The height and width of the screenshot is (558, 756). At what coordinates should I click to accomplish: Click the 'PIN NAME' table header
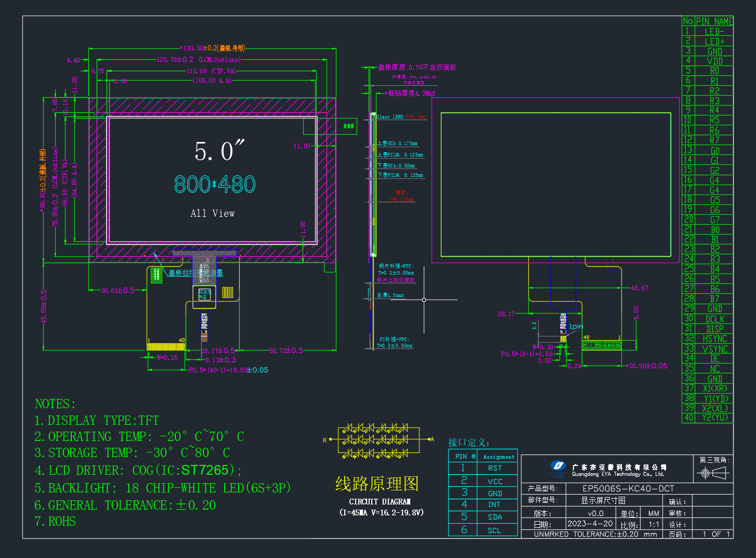point(714,21)
